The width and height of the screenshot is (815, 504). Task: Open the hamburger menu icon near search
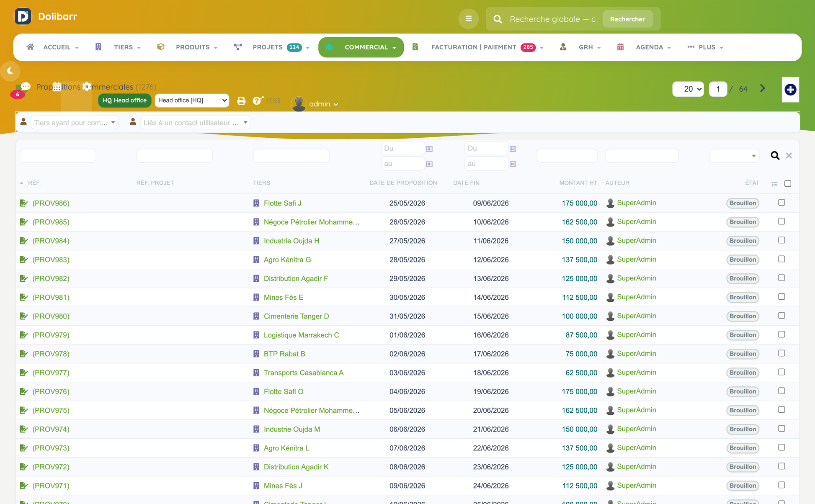click(x=468, y=19)
